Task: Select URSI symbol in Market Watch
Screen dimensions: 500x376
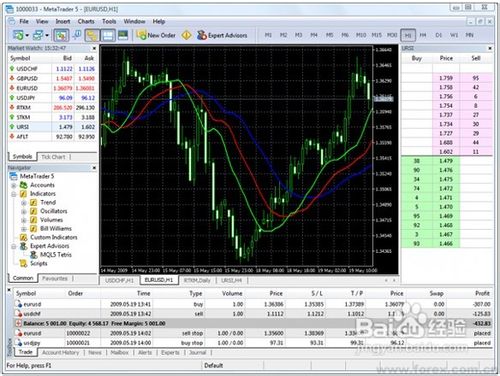Action: click(23, 127)
